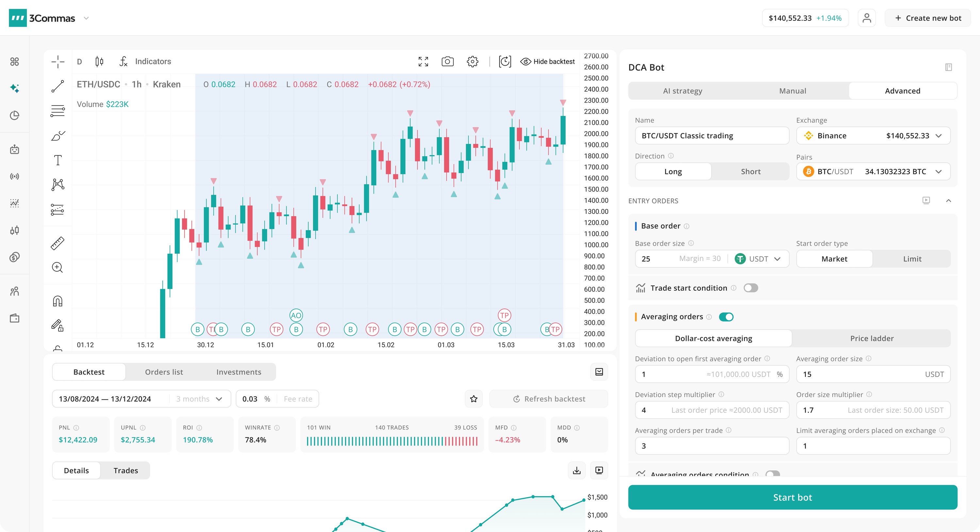980x532 pixels.
Task: Select the horizontal lines Fibonacci tool
Action: pos(58,111)
